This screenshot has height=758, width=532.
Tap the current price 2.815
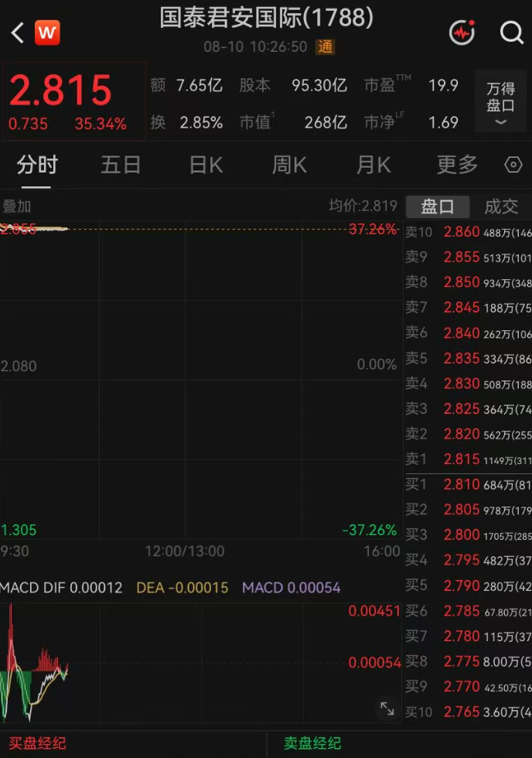(x=60, y=90)
